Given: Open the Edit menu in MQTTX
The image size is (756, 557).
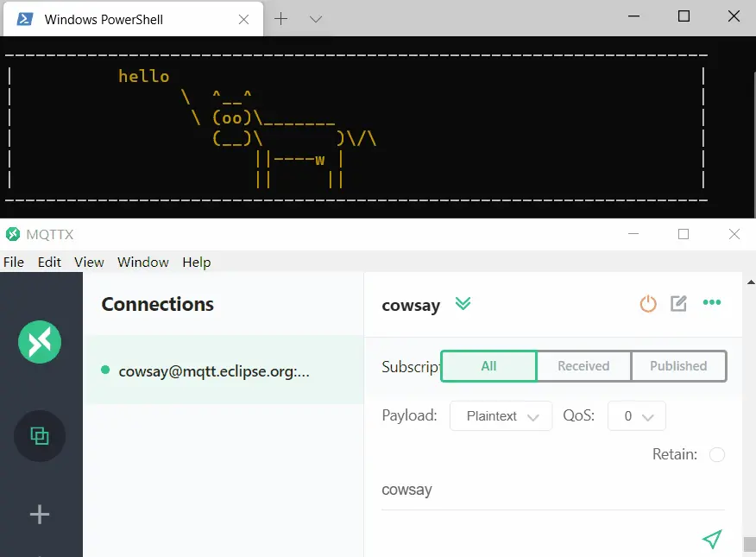Looking at the screenshot, I should 49,262.
